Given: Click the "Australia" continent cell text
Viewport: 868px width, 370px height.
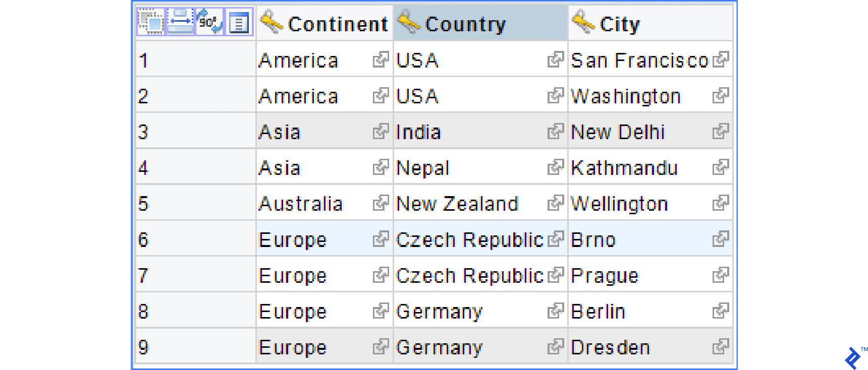Looking at the screenshot, I should tap(300, 204).
